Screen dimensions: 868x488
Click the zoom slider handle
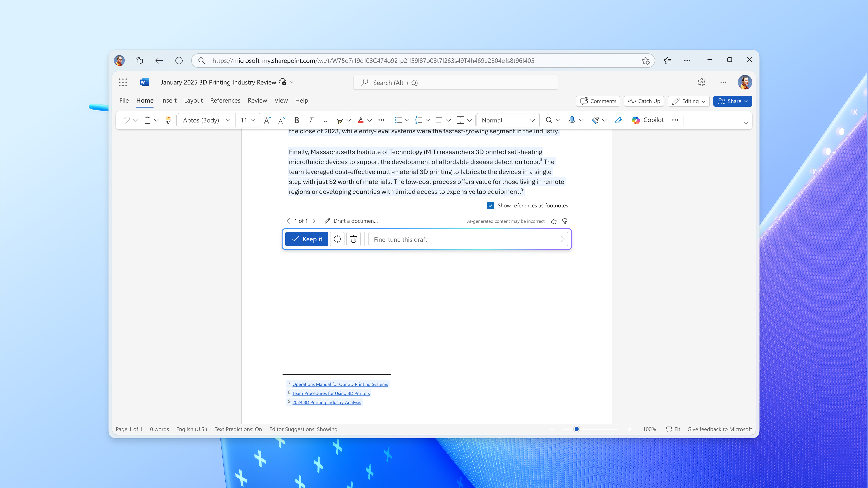pyautogui.click(x=577, y=429)
